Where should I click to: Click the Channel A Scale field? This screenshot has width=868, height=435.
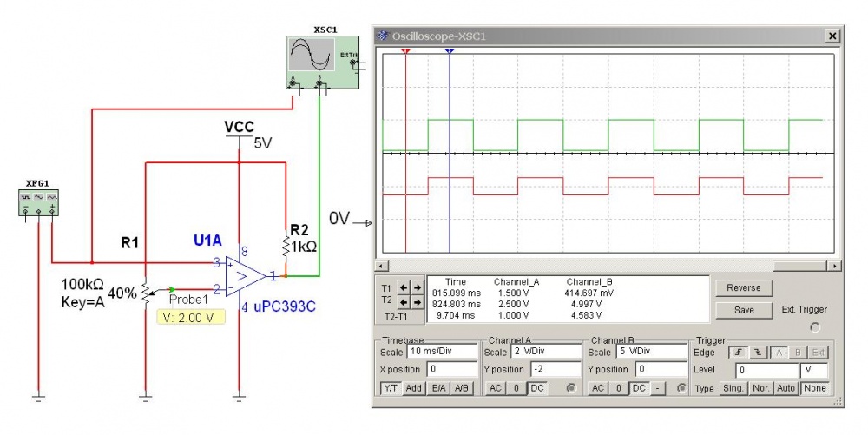545,353
